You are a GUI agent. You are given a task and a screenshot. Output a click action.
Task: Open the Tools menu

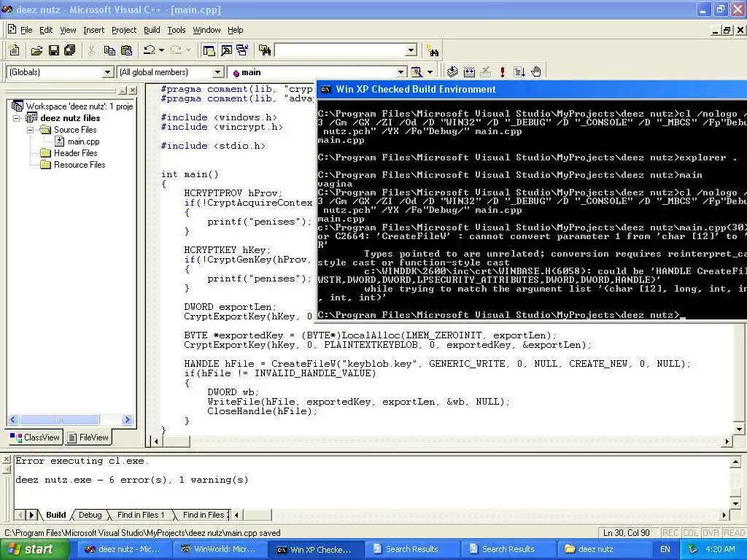177,30
